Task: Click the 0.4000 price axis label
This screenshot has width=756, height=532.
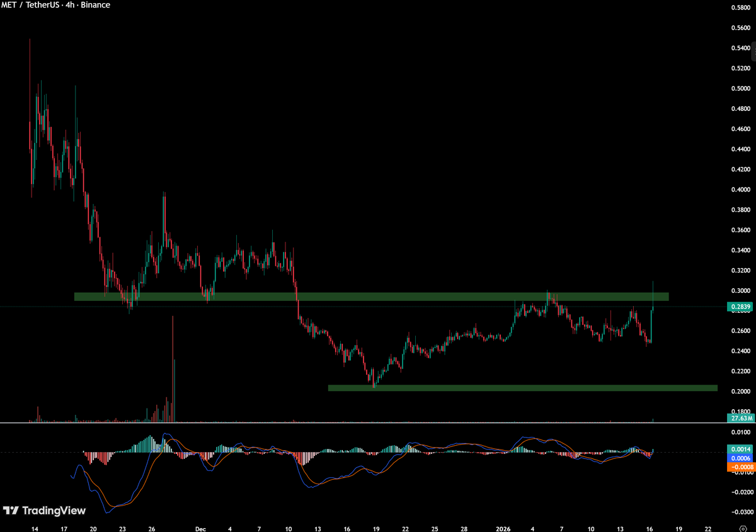Action: pyautogui.click(x=740, y=190)
